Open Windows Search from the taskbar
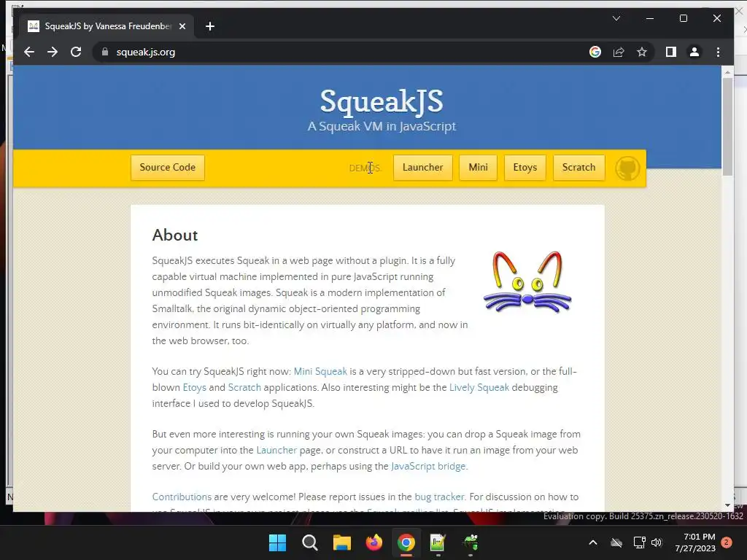The width and height of the screenshot is (747, 560). 309,542
